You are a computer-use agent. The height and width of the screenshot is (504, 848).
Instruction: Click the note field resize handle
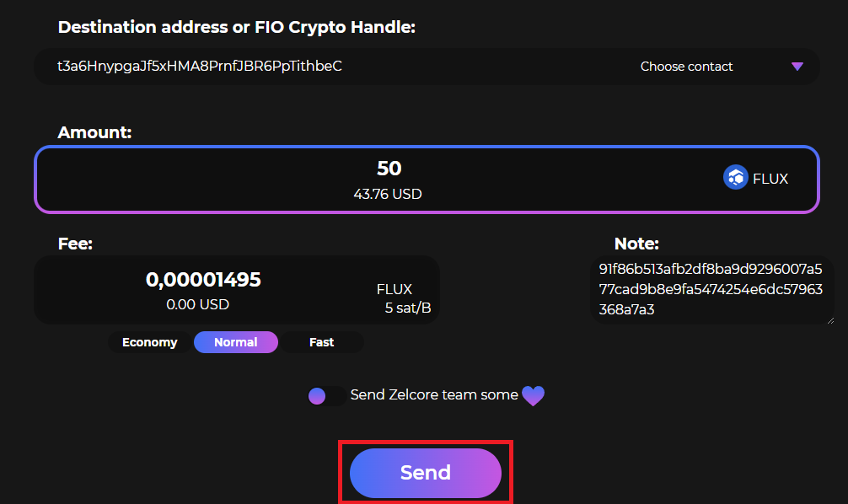830,320
